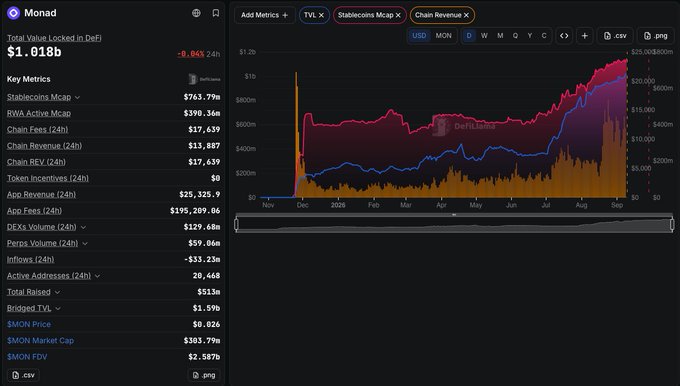Expand DEXs Volume (24h) chevron
The height and width of the screenshot is (386, 680).
[x=83, y=227]
